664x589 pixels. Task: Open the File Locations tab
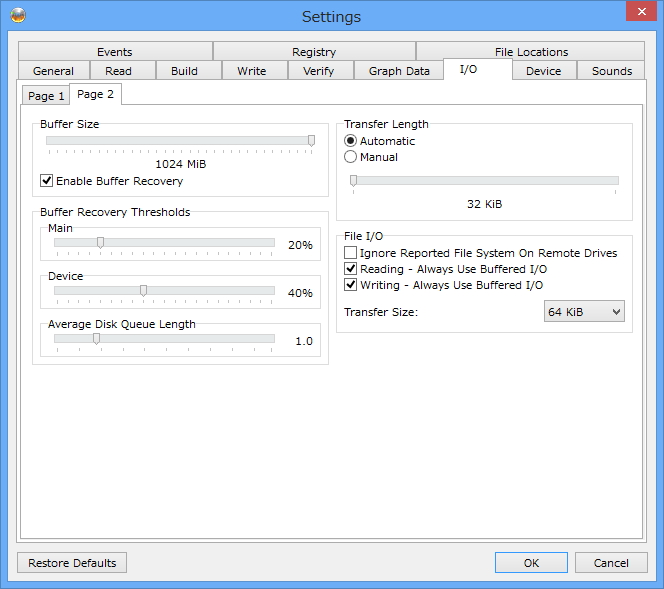(x=531, y=52)
